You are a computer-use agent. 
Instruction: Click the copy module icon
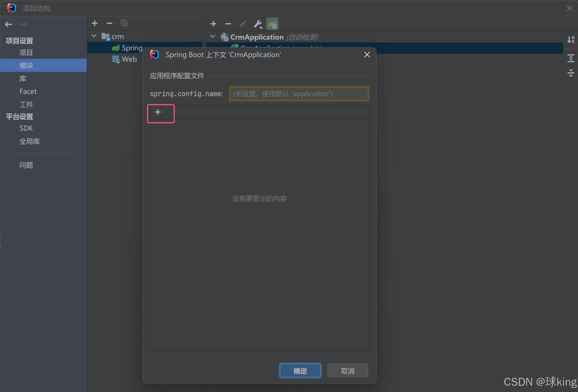124,23
